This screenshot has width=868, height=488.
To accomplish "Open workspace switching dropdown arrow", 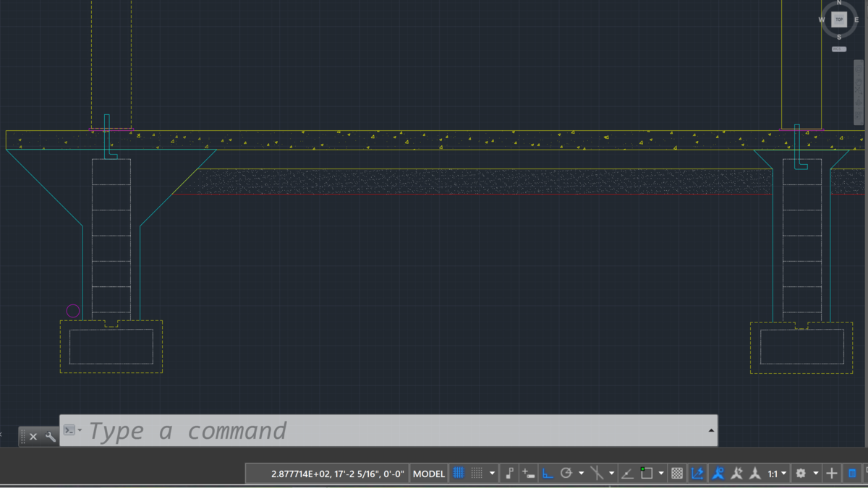I will point(816,474).
